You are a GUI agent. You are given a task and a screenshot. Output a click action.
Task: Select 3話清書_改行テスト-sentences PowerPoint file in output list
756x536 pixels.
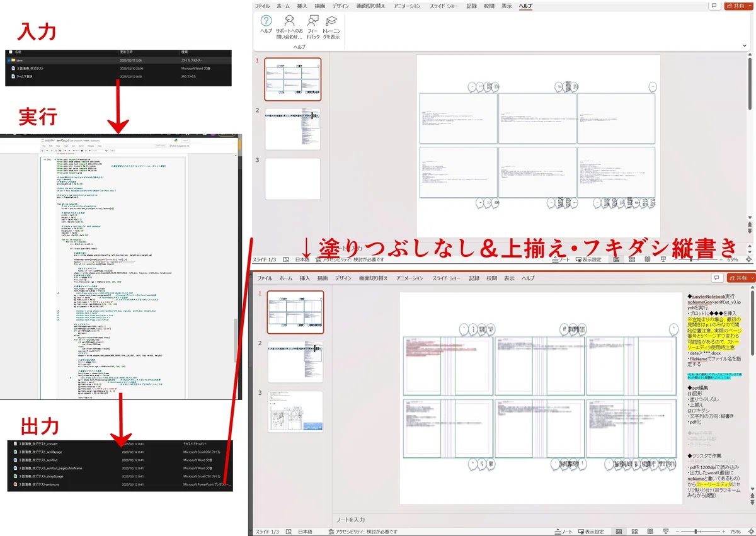pyautogui.click(x=120, y=485)
